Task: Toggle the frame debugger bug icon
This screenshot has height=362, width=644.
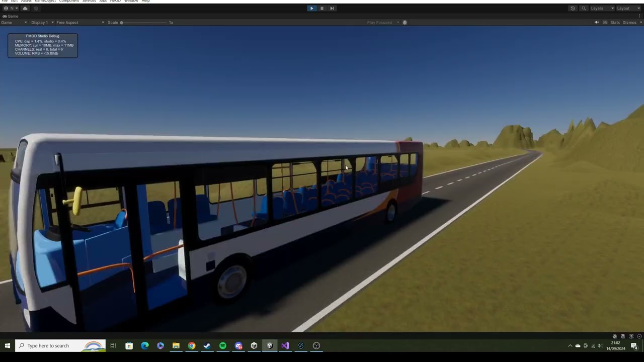Action: click(405, 23)
